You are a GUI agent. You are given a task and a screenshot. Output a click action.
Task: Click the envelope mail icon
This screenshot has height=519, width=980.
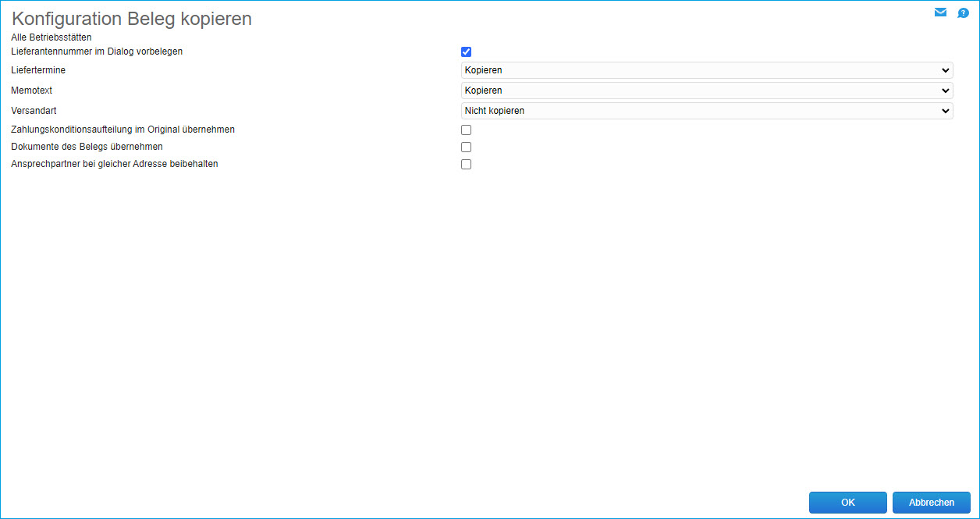point(940,12)
